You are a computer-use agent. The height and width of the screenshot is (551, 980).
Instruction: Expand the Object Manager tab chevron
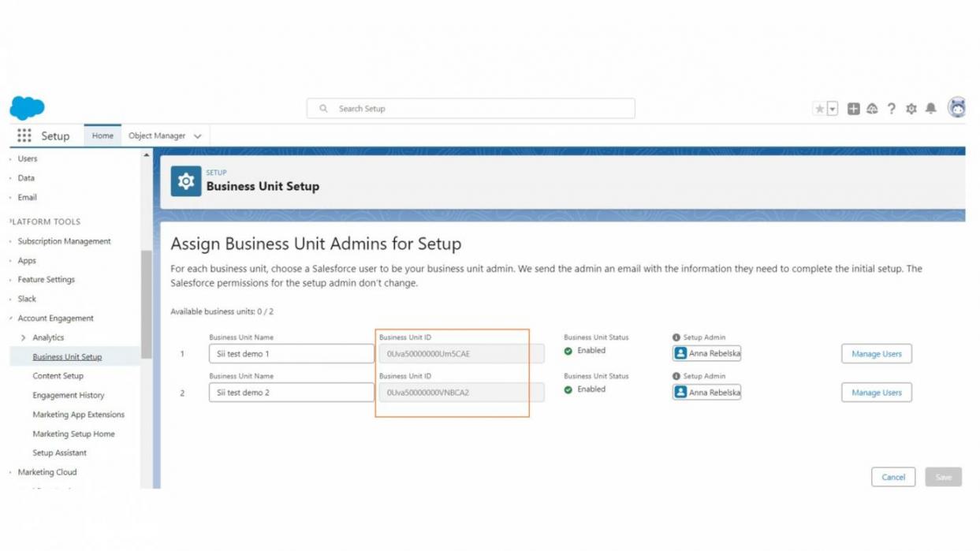(x=197, y=136)
